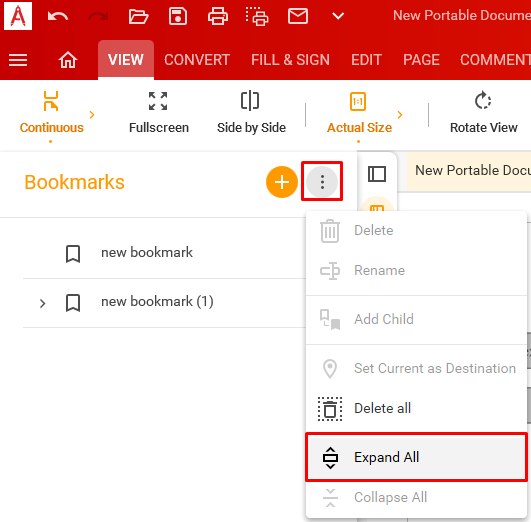Open the bookmarks three-dot options menu
531x522 pixels.
322,182
